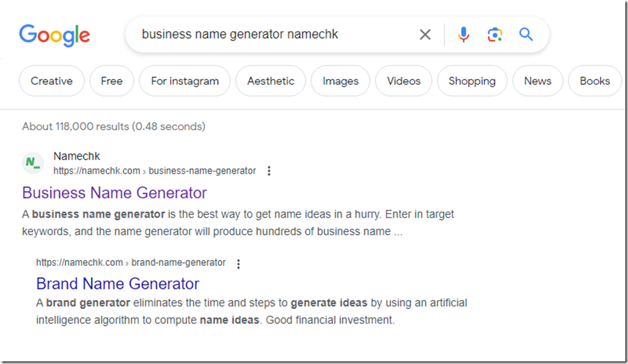The image size is (628, 364).
Task: Go to the News tab
Action: pos(537,81)
